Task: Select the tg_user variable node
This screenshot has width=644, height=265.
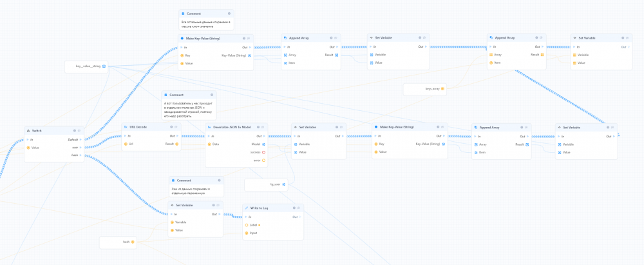Action: tap(266, 185)
